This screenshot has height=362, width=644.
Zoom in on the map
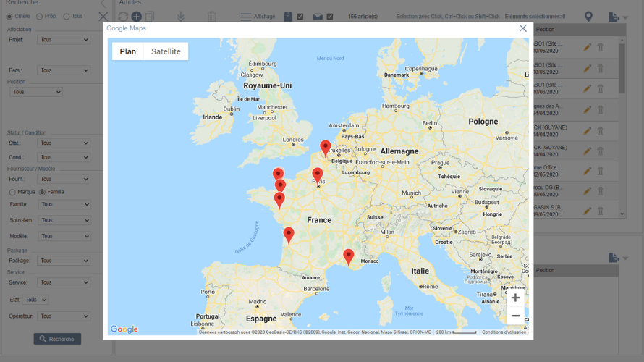tap(515, 298)
